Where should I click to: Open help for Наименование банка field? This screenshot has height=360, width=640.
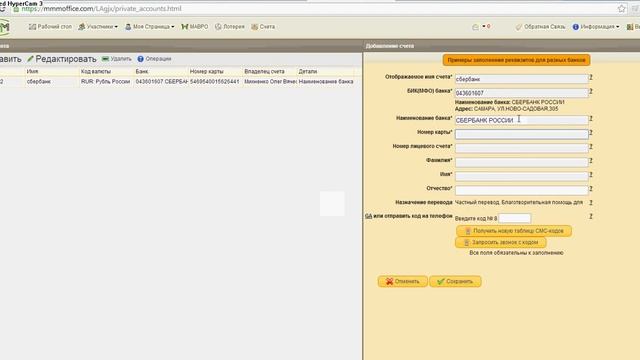point(591,118)
